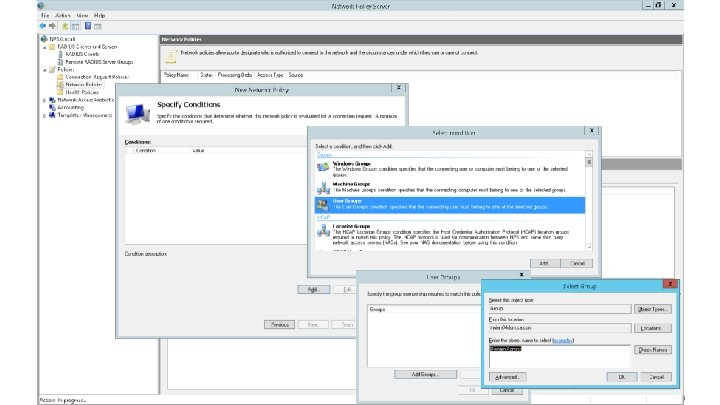Screen dimensions: 720x405
Task: Click Cancel in the User Groups dialog
Action: [506, 390]
